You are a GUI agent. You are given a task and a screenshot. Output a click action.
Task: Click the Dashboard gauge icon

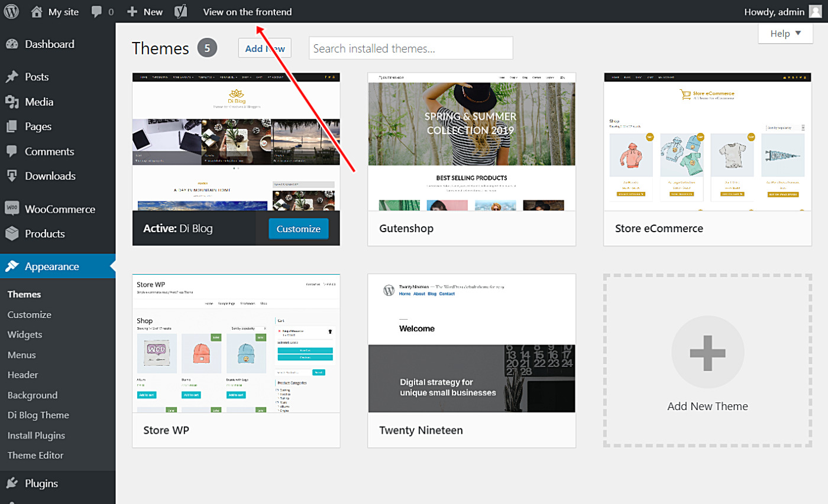(12, 44)
